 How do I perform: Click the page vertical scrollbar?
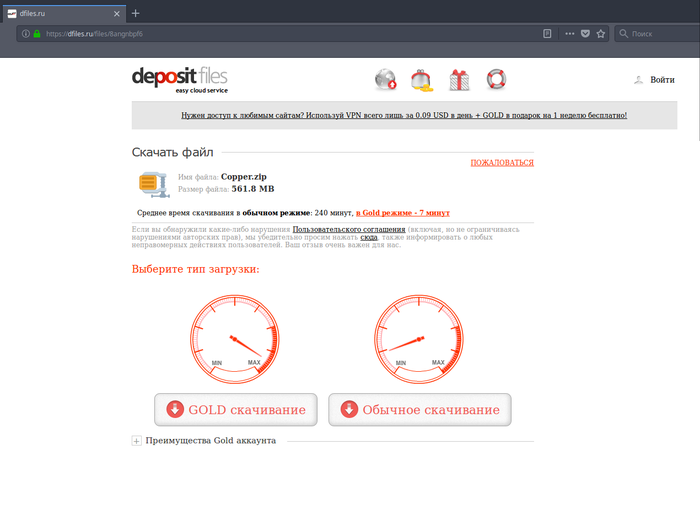[x=698, y=100]
